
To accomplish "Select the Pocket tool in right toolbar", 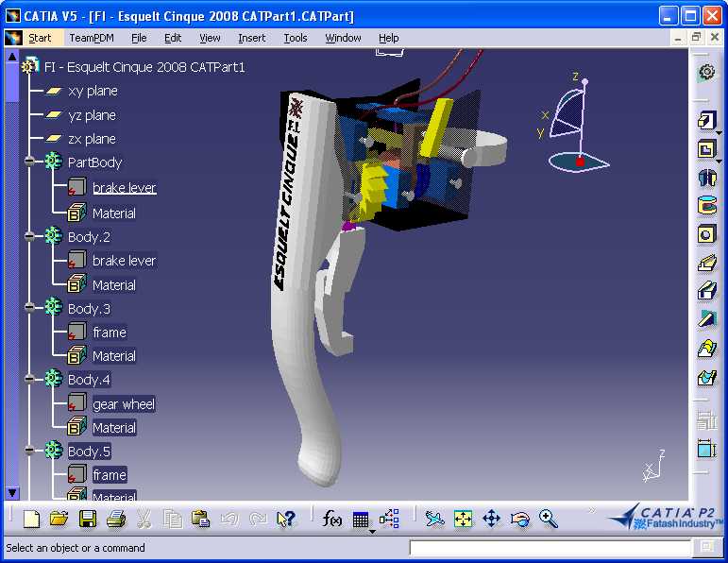I will pyautogui.click(x=706, y=149).
